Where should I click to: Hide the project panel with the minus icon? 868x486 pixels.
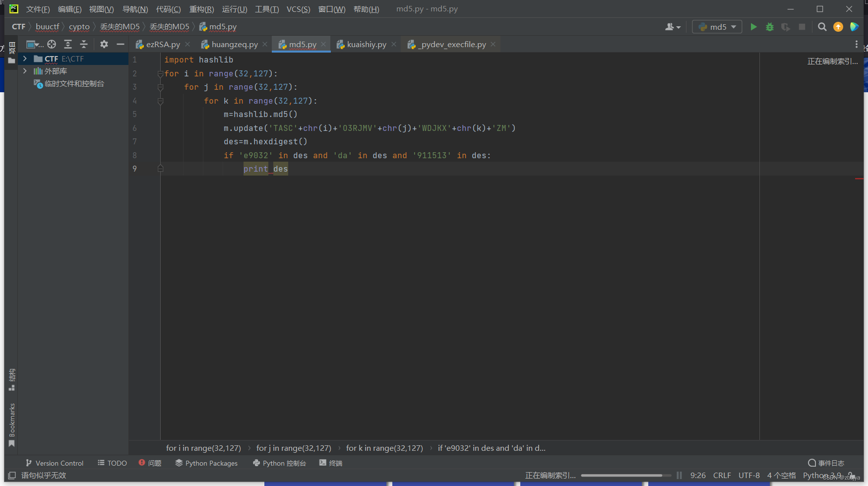click(x=120, y=44)
